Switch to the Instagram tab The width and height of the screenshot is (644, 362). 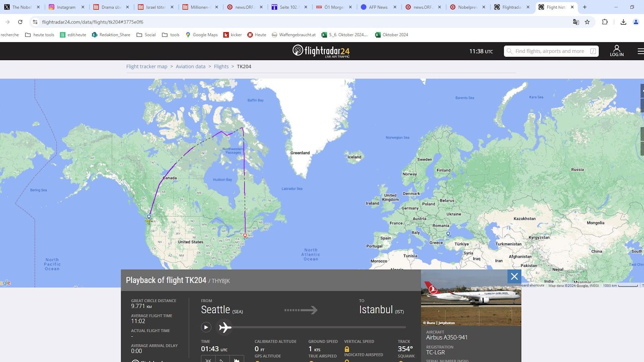click(x=66, y=7)
